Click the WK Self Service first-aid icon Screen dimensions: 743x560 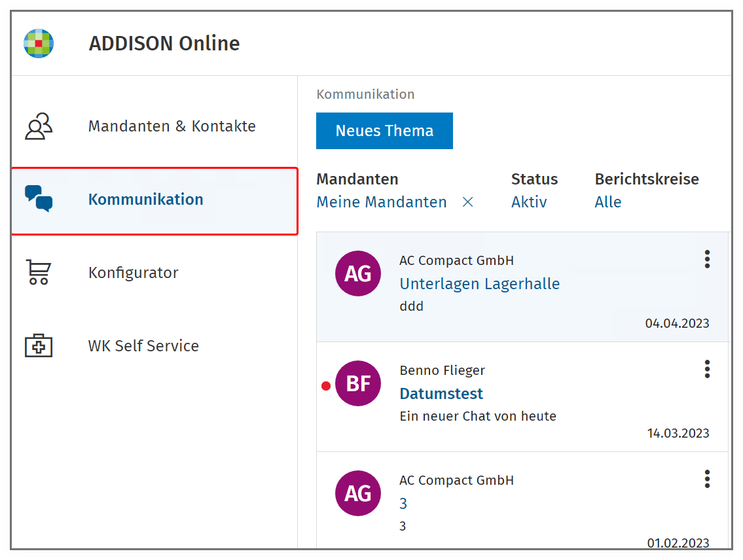click(x=39, y=345)
